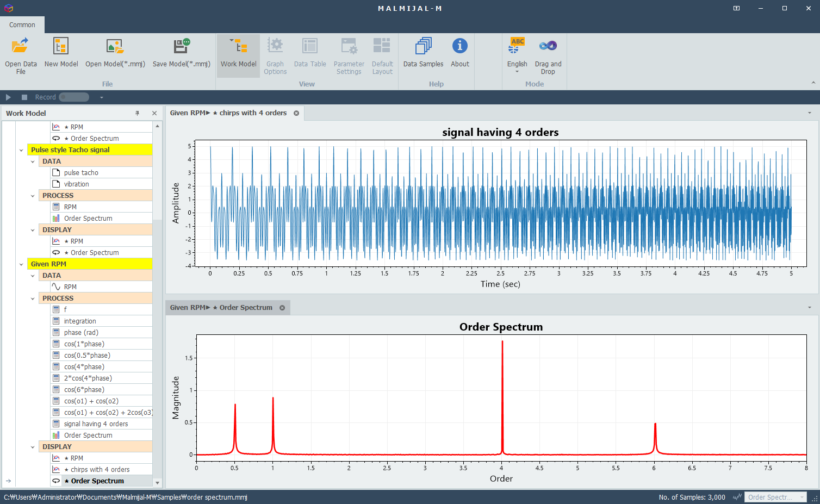This screenshot has height=504, width=820.
Task: Click Save Model (*.mmj) icon
Action: (x=181, y=46)
